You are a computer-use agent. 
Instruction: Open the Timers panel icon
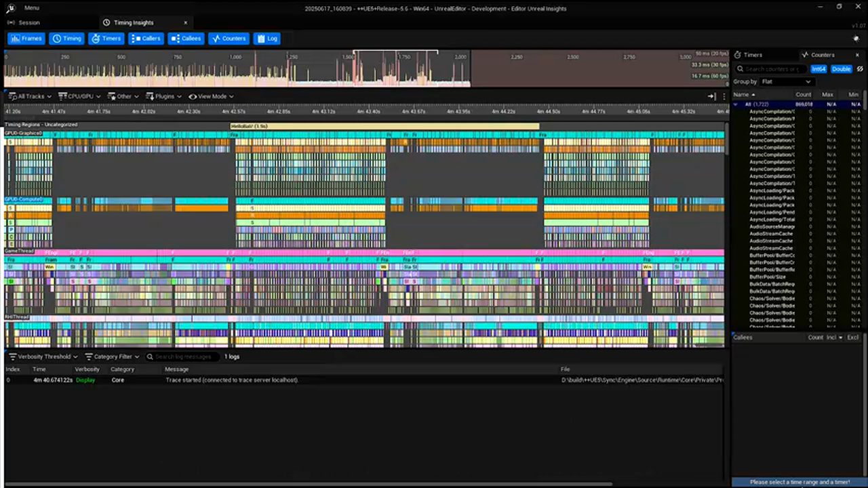[106, 39]
